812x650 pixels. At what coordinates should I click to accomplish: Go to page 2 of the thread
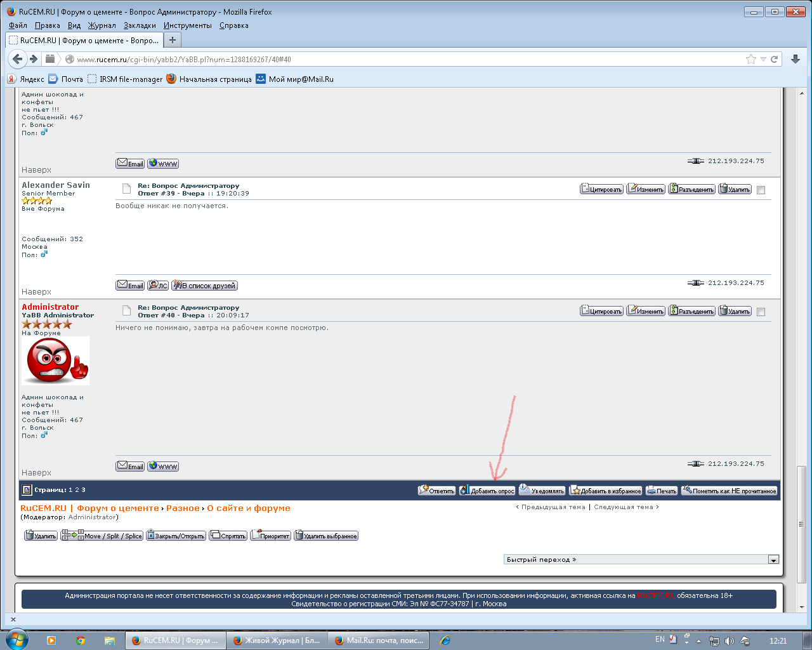[77, 490]
